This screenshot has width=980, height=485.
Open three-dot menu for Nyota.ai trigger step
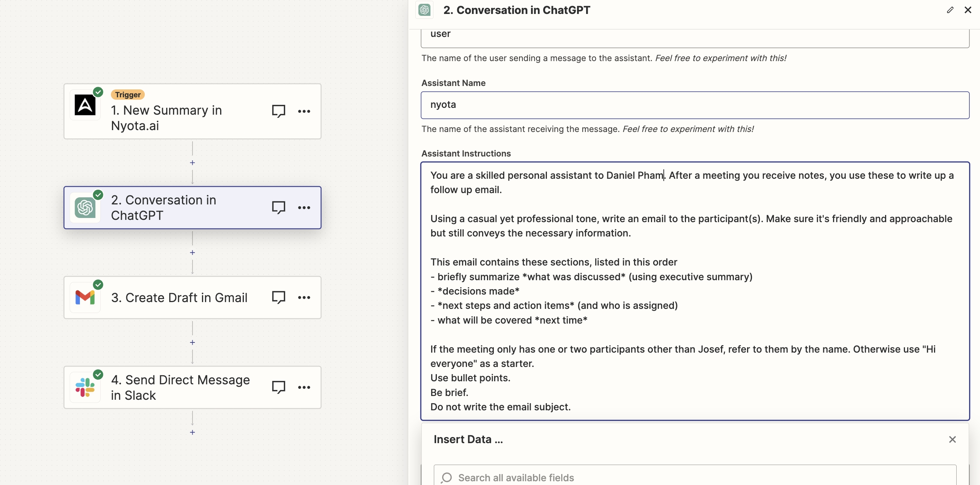(x=304, y=111)
